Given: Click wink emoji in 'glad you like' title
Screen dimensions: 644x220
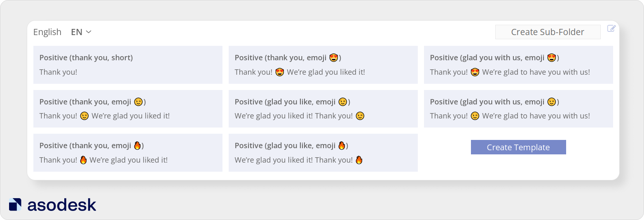Looking at the screenshot, I should (x=342, y=102).
